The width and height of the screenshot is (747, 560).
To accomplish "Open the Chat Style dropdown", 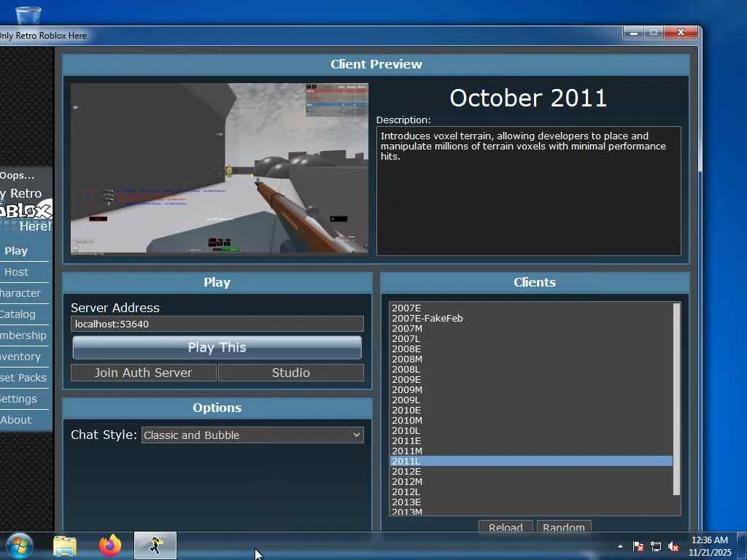I will 252,435.
